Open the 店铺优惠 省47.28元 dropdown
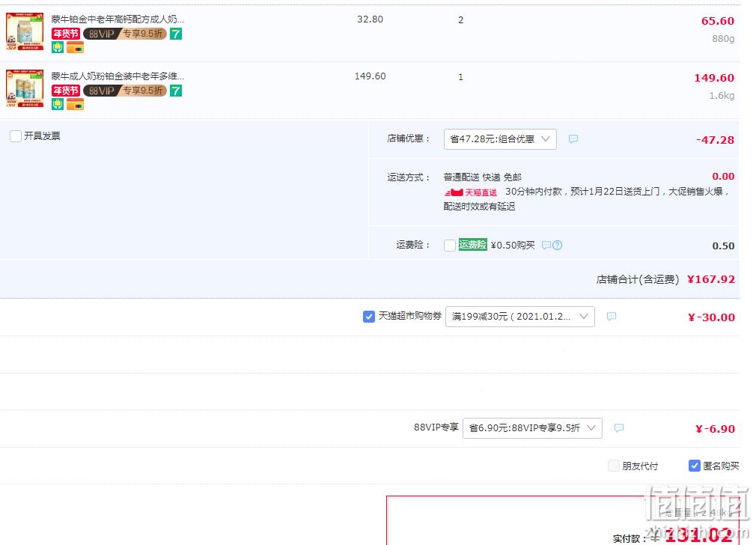Viewport: 756px width, 545px height. point(500,139)
